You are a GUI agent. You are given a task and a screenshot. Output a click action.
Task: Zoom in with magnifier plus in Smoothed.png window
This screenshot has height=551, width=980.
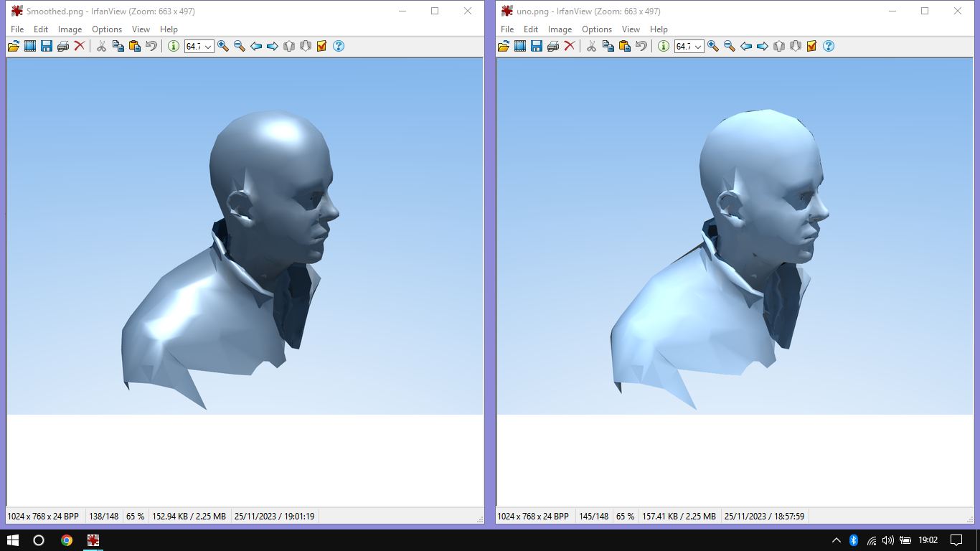tap(223, 46)
